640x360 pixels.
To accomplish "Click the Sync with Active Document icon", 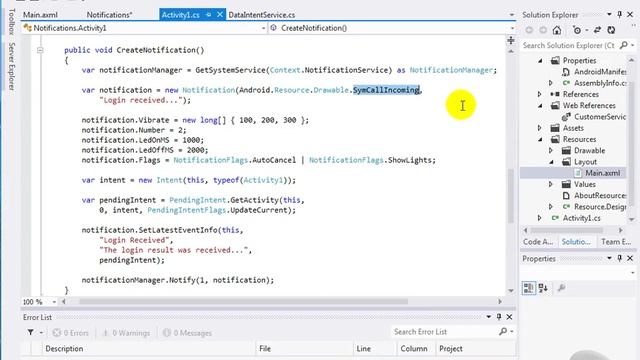I will [597, 30].
